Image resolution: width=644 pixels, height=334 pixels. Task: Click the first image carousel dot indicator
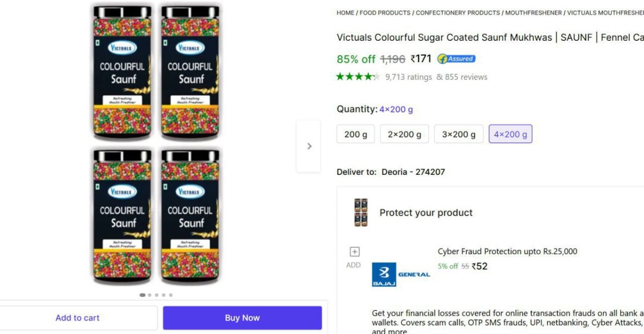click(142, 295)
